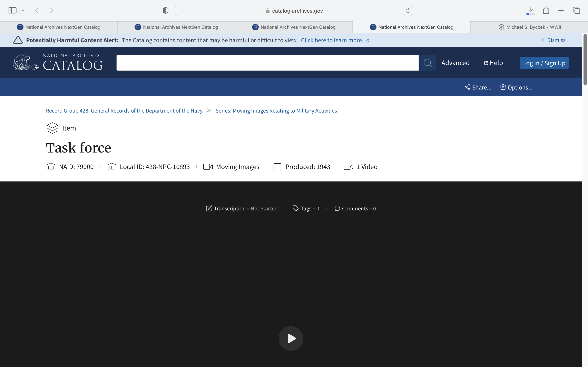The height and width of the screenshot is (367, 588).
Task: Click the privacy shield icon
Action: click(165, 10)
